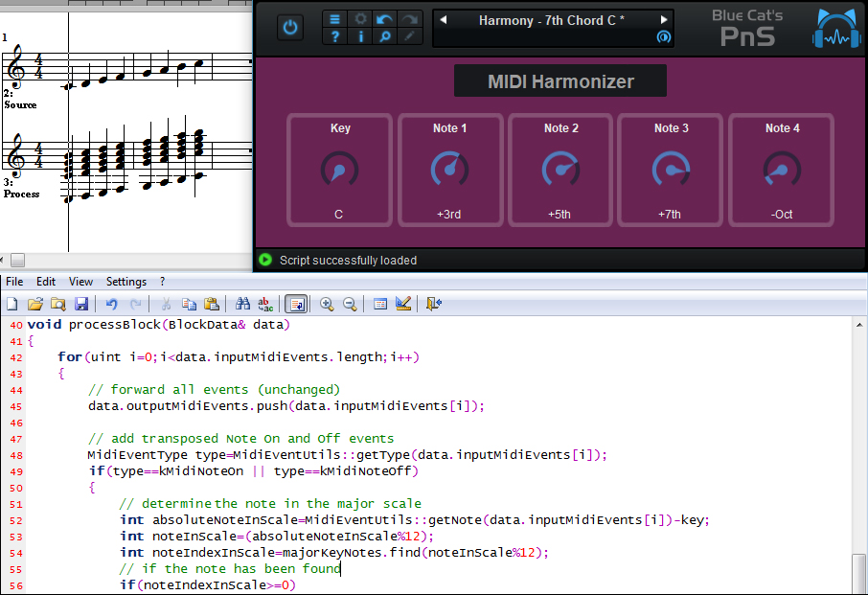Save the current script file
This screenshot has width=868, height=595.
82,304
